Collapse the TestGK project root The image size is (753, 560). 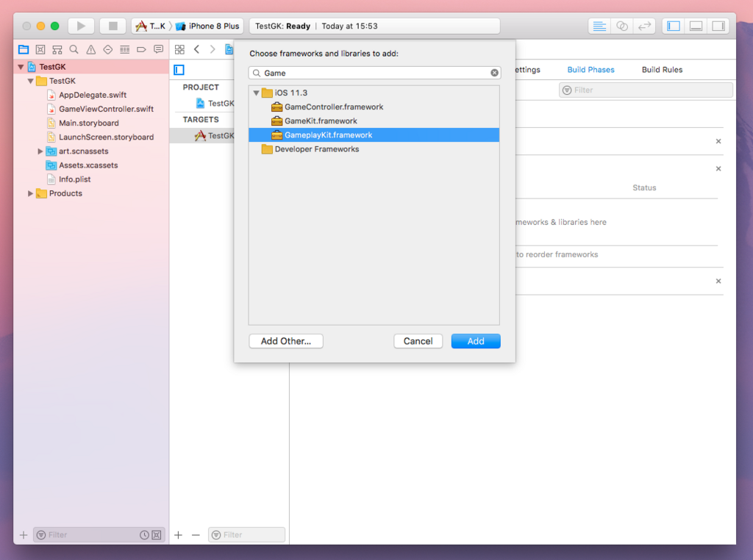(21, 67)
